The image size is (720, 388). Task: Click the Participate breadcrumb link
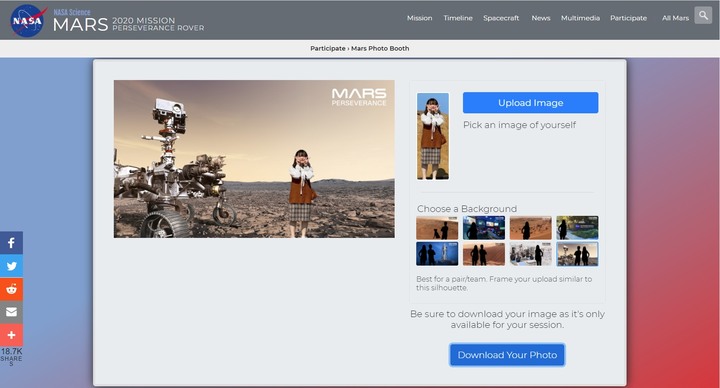pos(328,48)
